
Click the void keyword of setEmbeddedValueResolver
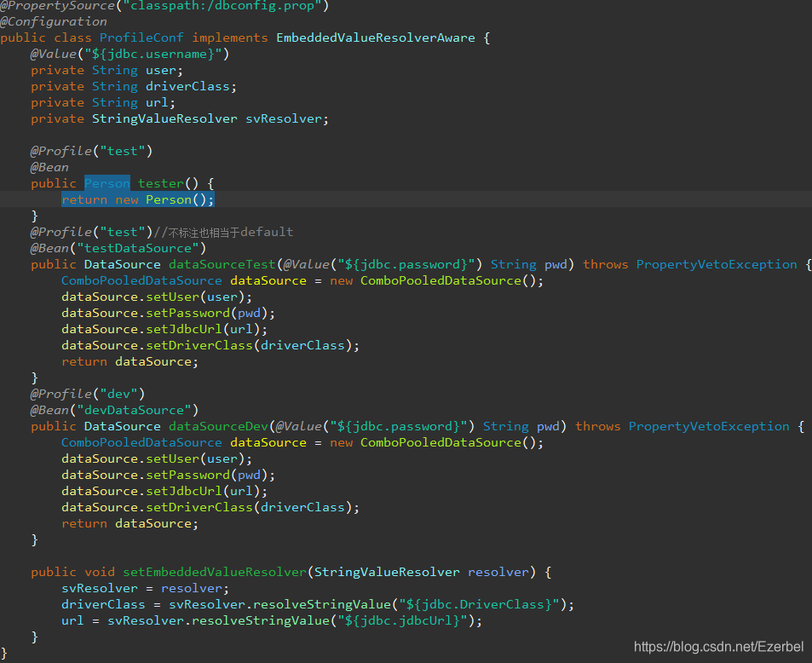(x=100, y=573)
